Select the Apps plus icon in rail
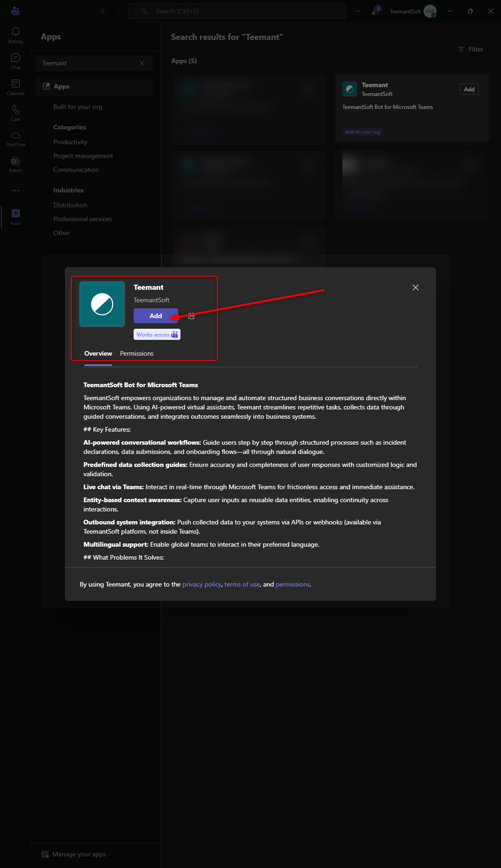 tap(15, 217)
